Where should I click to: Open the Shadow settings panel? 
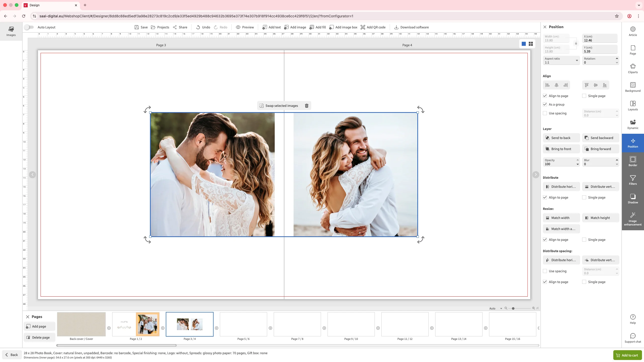(633, 199)
